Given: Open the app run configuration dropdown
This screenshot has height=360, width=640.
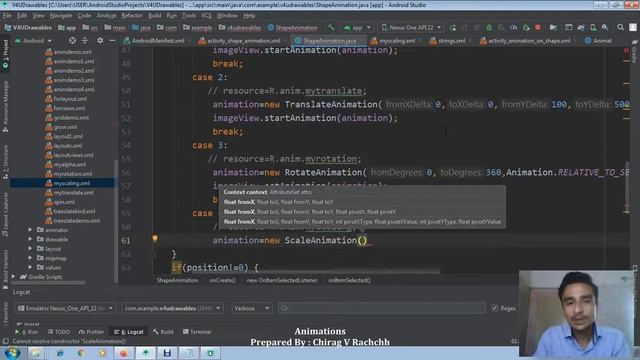Looking at the screenshot, I should 357,27.
